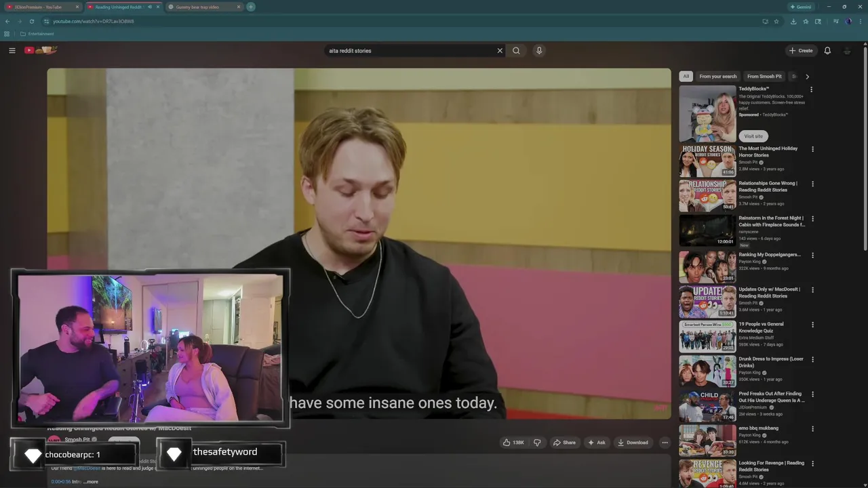Open the apps grid in the bookmarks bar

7,34
